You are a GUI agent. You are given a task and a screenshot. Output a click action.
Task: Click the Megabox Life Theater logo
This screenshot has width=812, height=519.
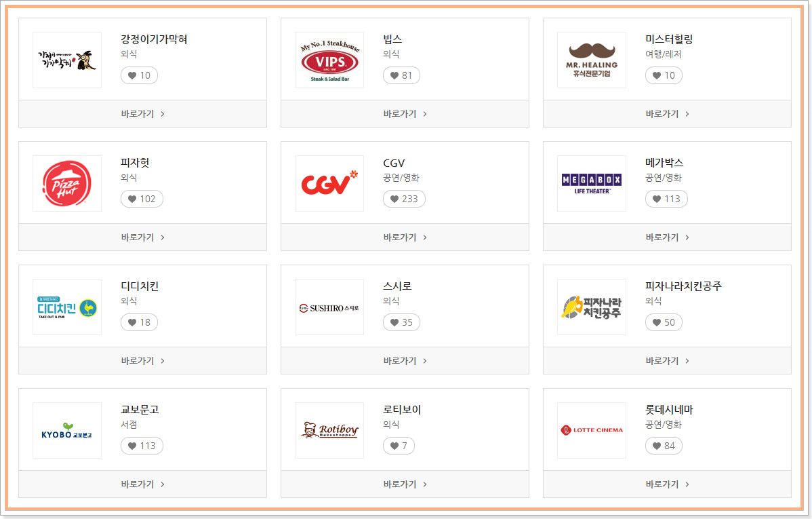pos(592,184)
